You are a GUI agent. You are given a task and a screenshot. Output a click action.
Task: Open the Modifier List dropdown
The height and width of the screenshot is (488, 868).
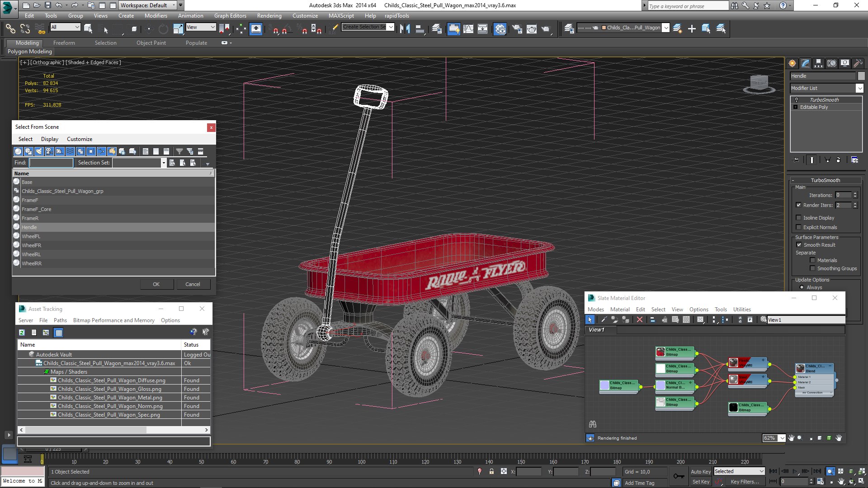click(x=859, y=88)
